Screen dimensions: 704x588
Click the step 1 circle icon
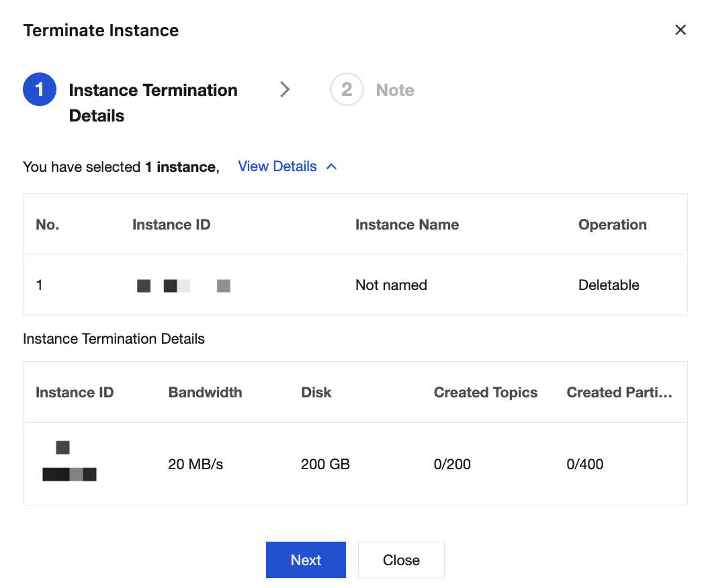pyautogui.click(x=40, y=90)
